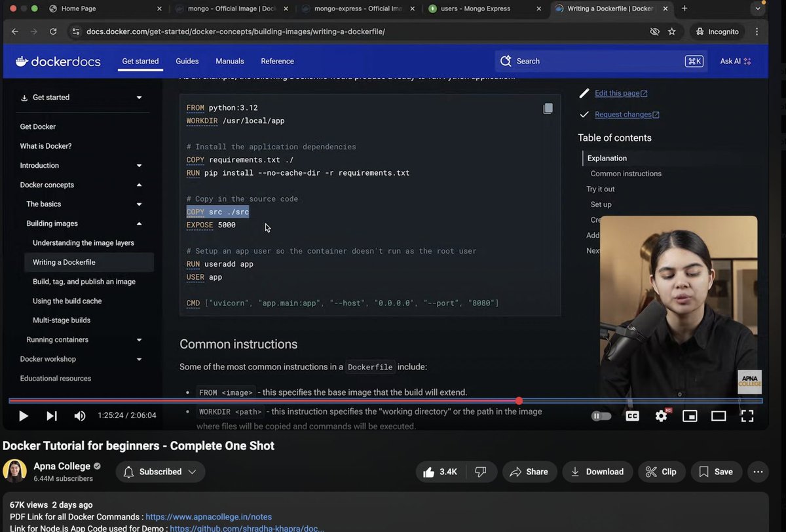The width and height of the screenshot is (786, 532).
Task: Open What is Docker? sidebar item
Action: [46, 146]
